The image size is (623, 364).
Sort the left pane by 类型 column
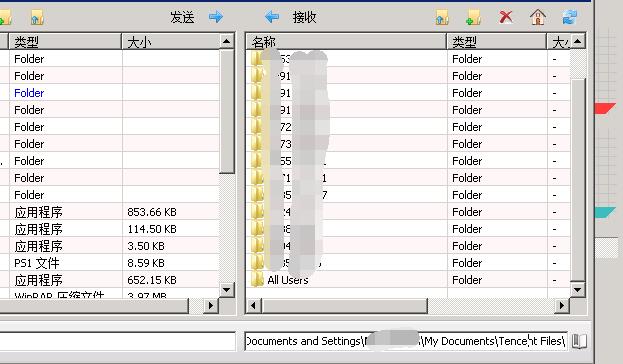tap(66, 41)
